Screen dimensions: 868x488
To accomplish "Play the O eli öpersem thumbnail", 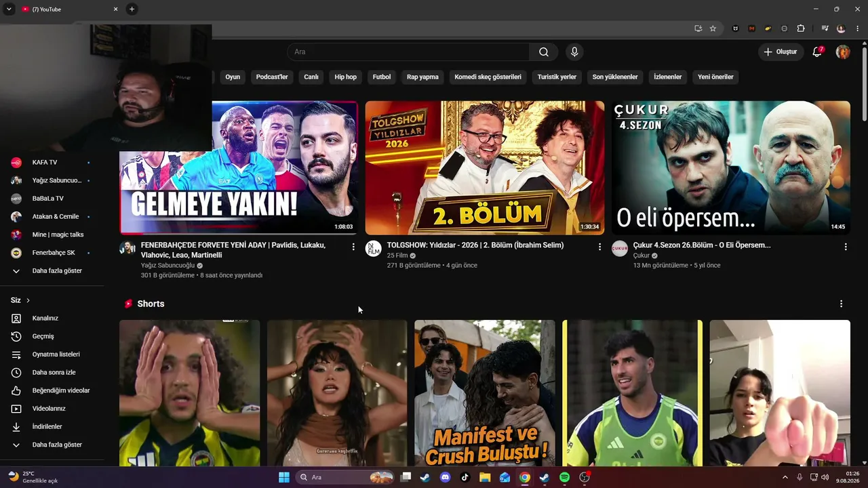I will [731, 168].
